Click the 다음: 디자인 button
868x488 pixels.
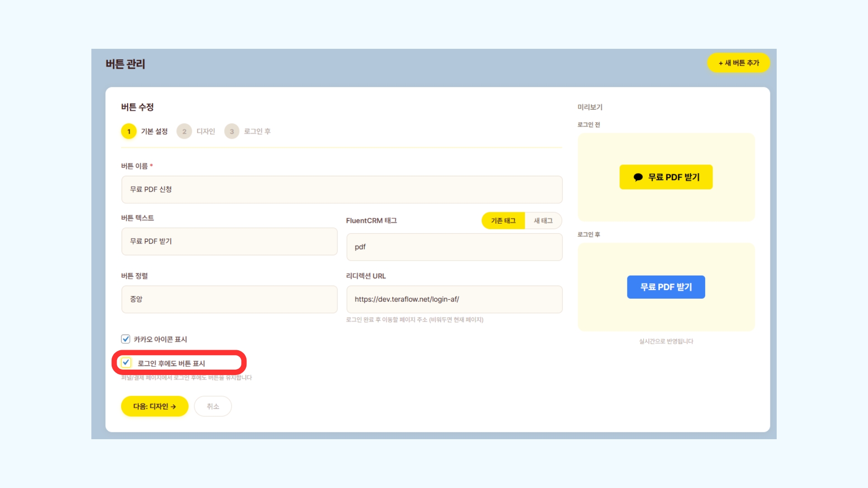point(155,406)
